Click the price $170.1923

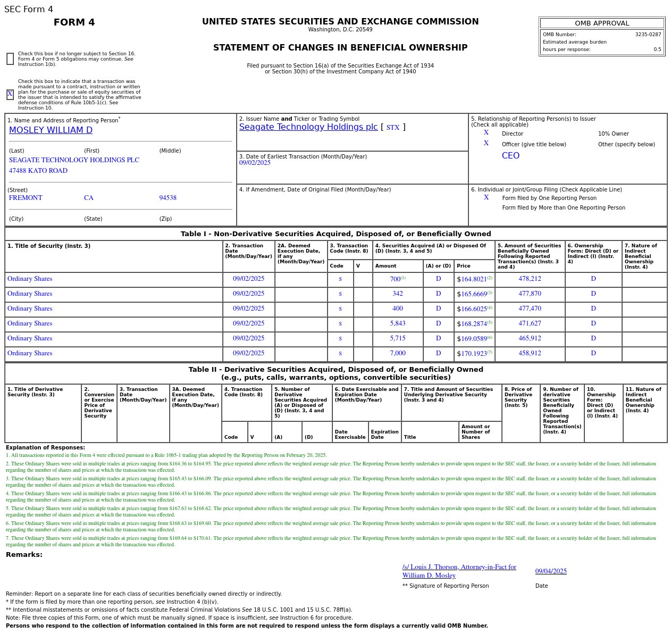[x=472, y=354]
